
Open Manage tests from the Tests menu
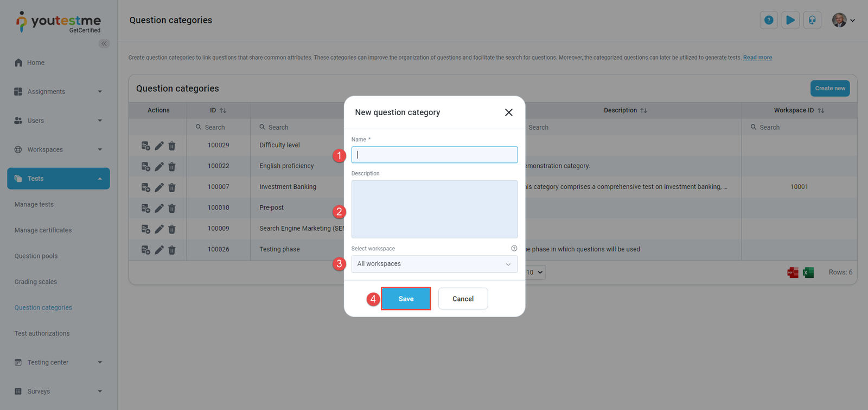34,204
